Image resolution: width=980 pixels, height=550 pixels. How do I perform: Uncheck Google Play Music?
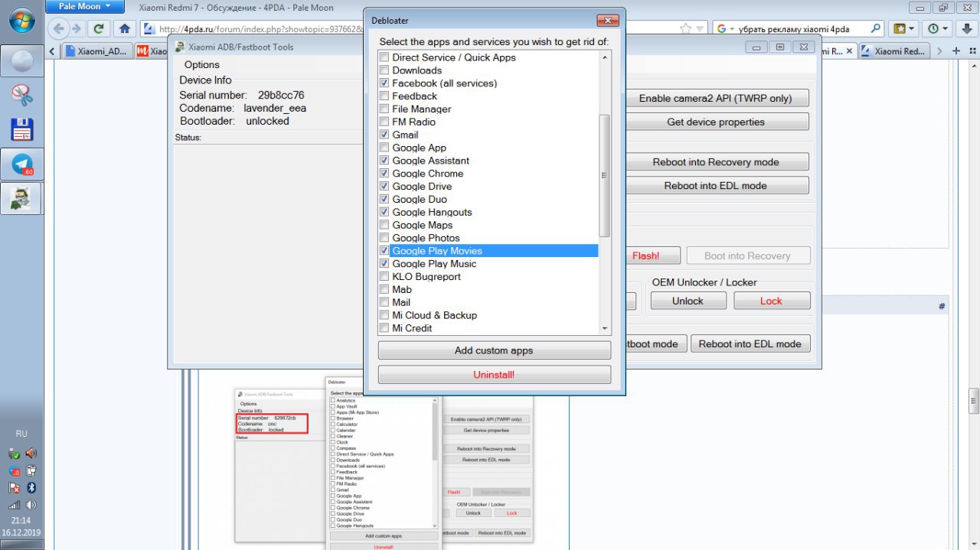(x=384, y=264)
